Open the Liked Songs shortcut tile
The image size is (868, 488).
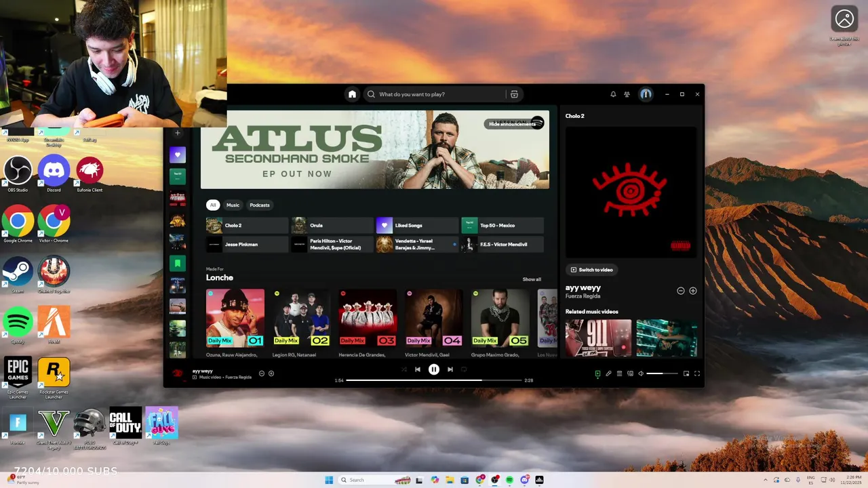(x=418, y=225)
